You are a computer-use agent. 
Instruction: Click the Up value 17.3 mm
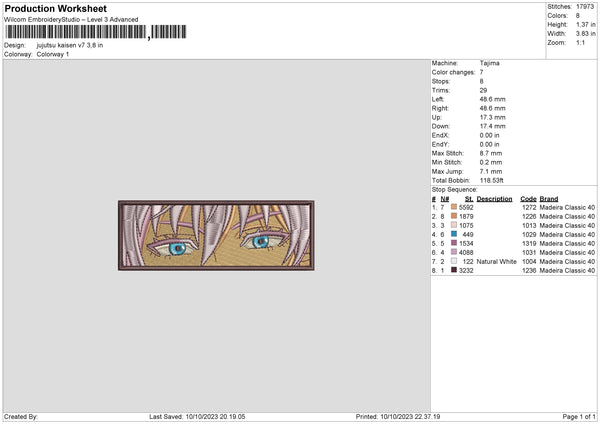(x=492, y=117)
